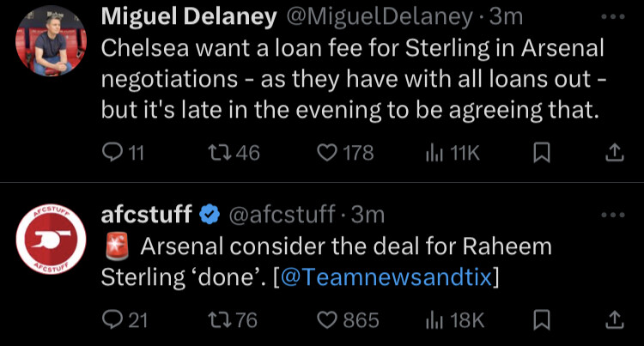
Task: Open the @Teamnewsandtix mention link
Action: pyautogui.click(x=386, y=277)
